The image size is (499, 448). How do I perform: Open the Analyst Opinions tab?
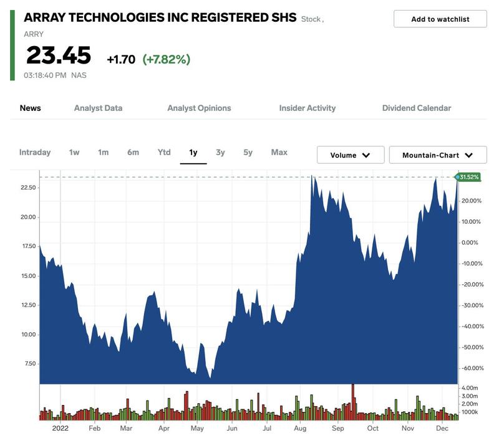point(199,108)
